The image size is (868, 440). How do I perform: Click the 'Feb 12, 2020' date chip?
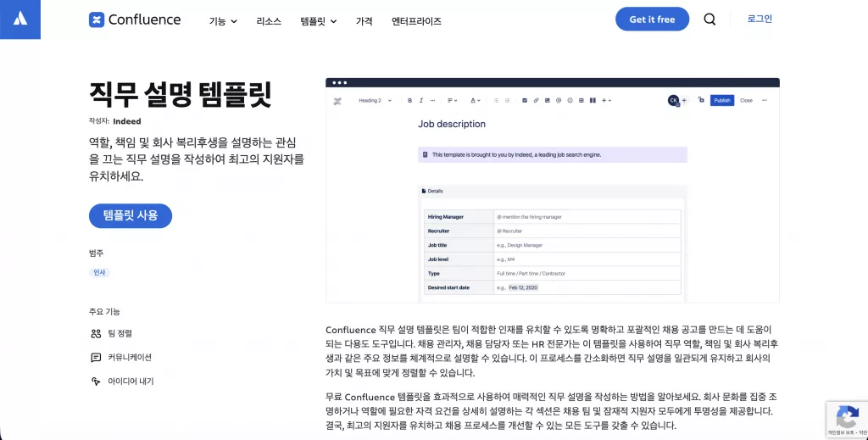point(523,287)
